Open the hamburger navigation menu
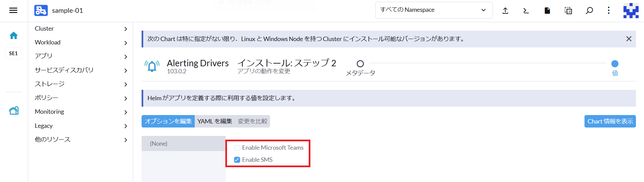Viewport: 644px width, 182px height. (13, 10)
